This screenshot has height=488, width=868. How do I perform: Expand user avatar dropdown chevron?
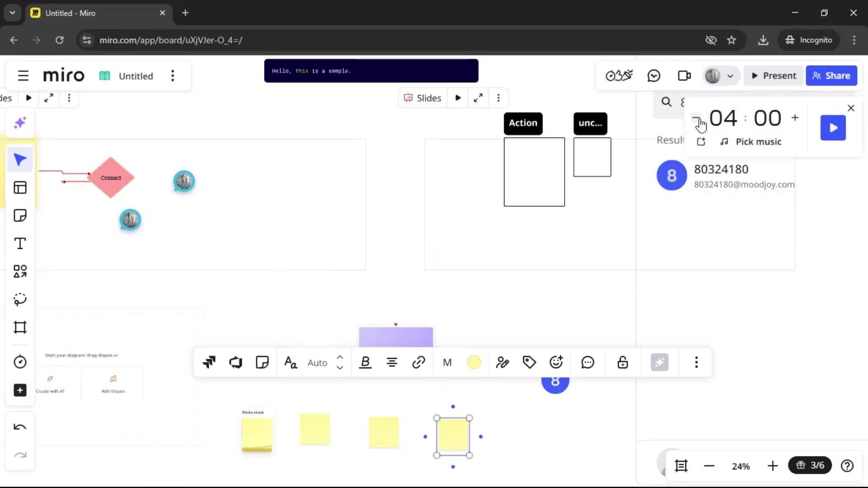pyautogui.click(x=730, y=76)
